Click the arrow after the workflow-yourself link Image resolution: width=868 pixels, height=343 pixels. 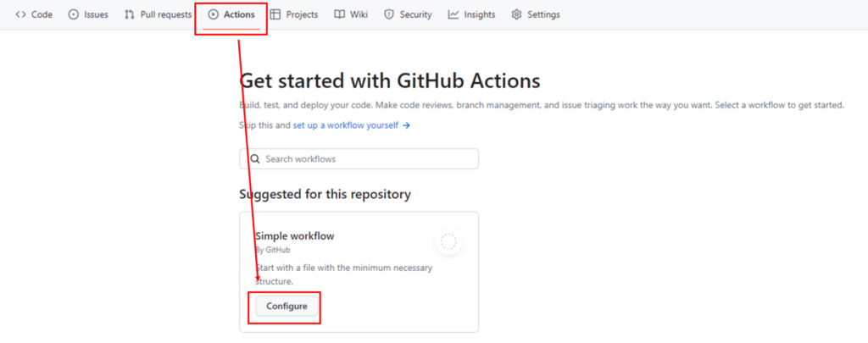(407, 125)
